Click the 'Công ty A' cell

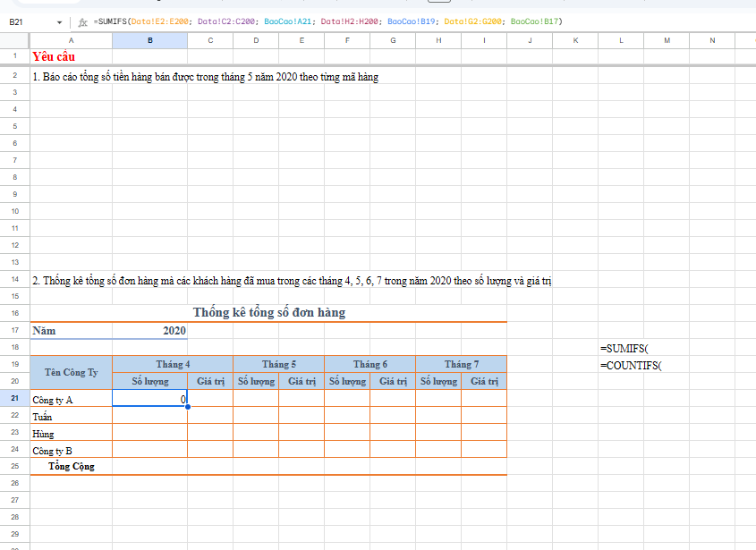[72, 399]
